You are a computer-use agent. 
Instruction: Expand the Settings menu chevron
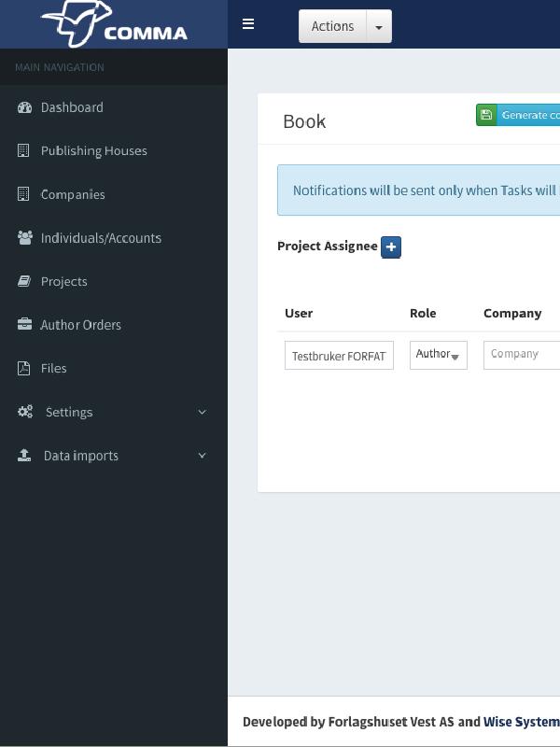[202, 412]
